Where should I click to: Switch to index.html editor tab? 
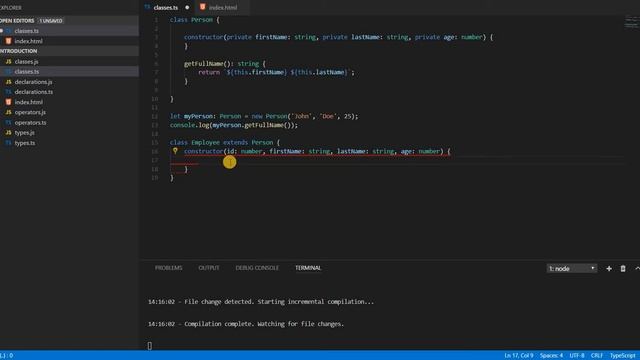point(222,7)
